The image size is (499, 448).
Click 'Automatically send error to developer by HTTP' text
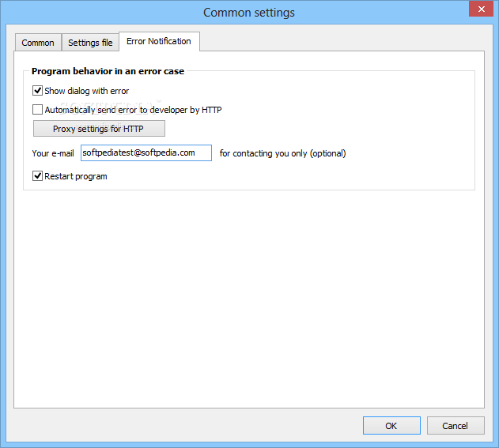click(133, 110)
